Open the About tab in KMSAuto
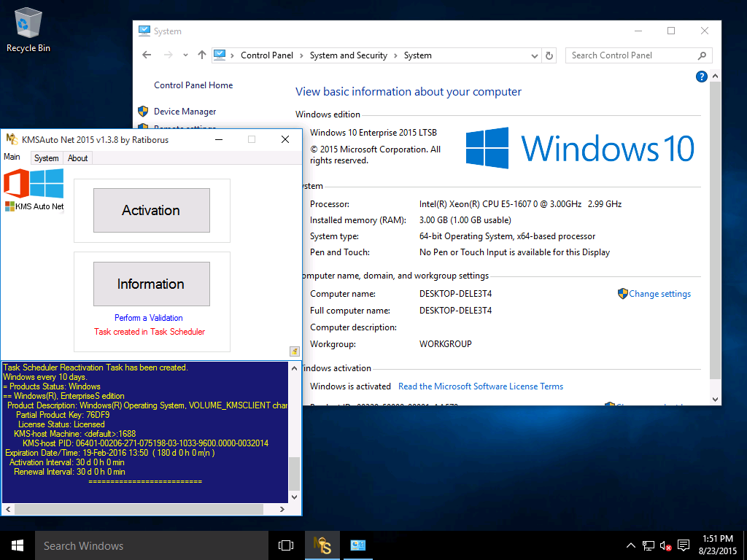 pos(77,158)
